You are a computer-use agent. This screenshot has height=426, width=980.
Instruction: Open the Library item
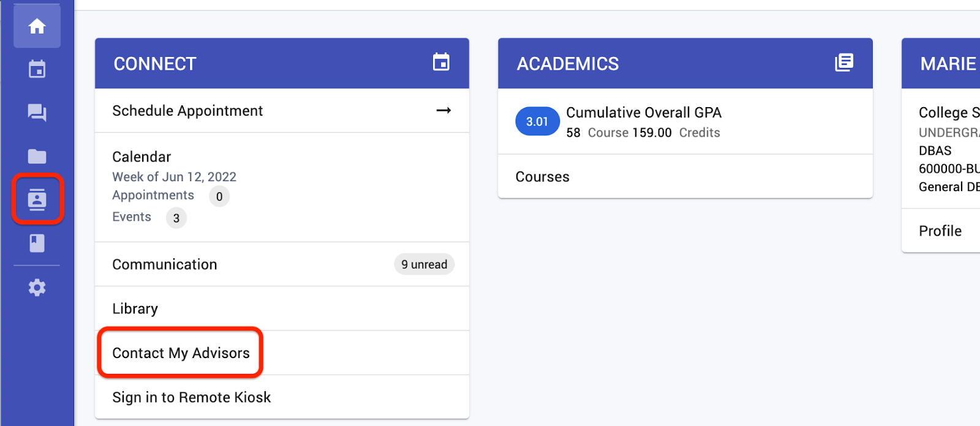(282, 308)
